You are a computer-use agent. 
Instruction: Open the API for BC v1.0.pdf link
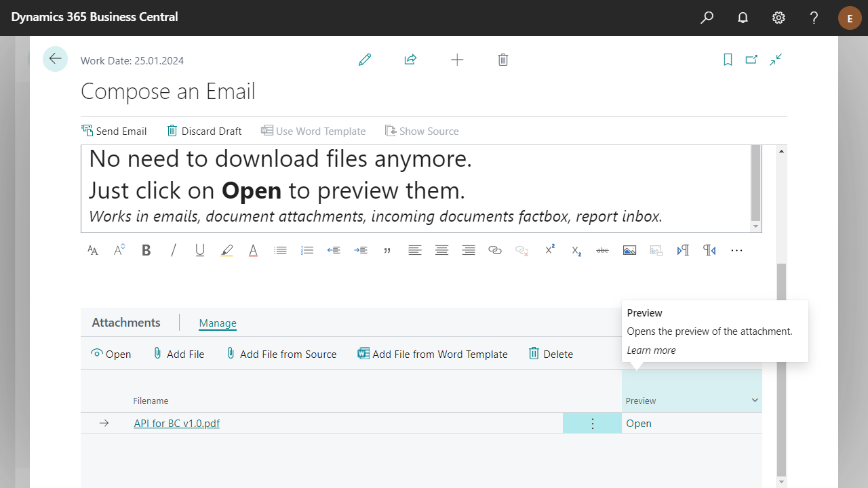176,424
